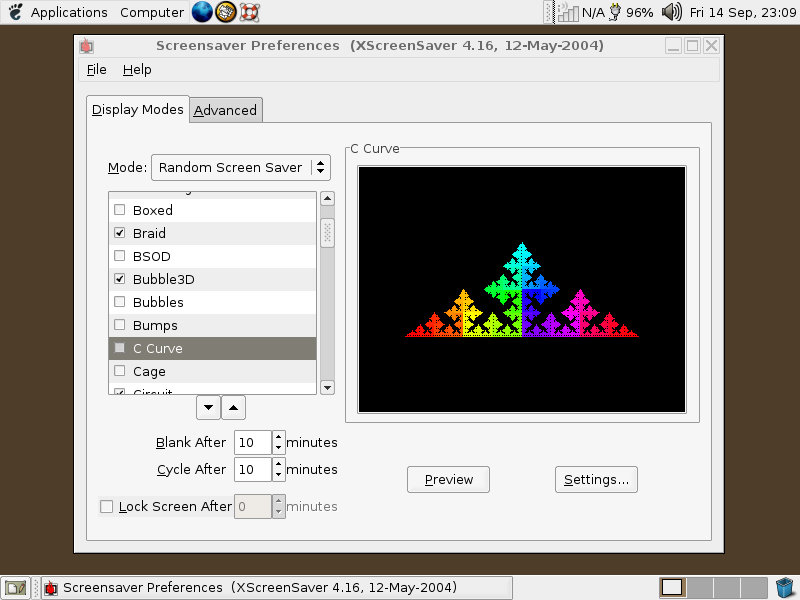Click the Blank After minutes field

pyautogui.click(x=253, y=442)
